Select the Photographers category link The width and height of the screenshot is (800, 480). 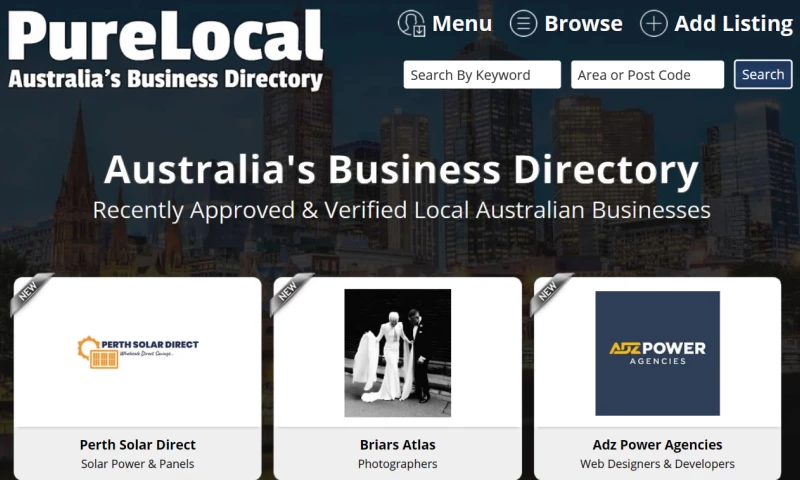tap(398, 464)
